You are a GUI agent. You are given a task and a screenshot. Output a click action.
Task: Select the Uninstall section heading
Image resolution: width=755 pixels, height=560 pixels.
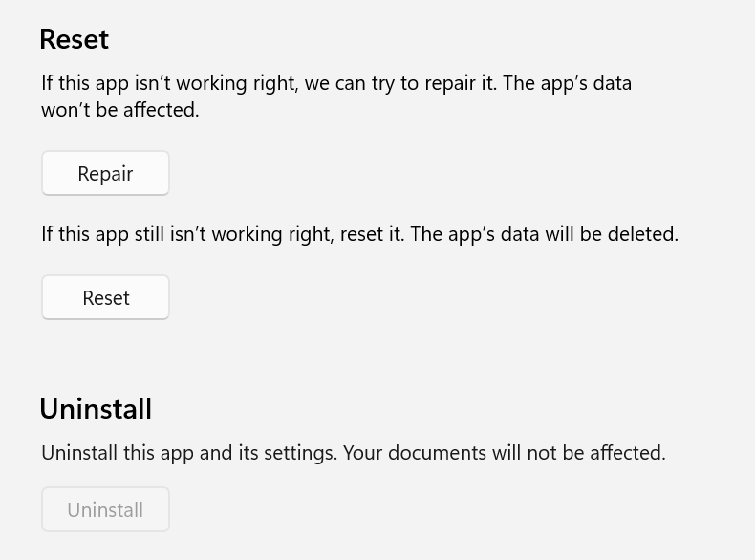pyautogui.click(x=96, y=409)
